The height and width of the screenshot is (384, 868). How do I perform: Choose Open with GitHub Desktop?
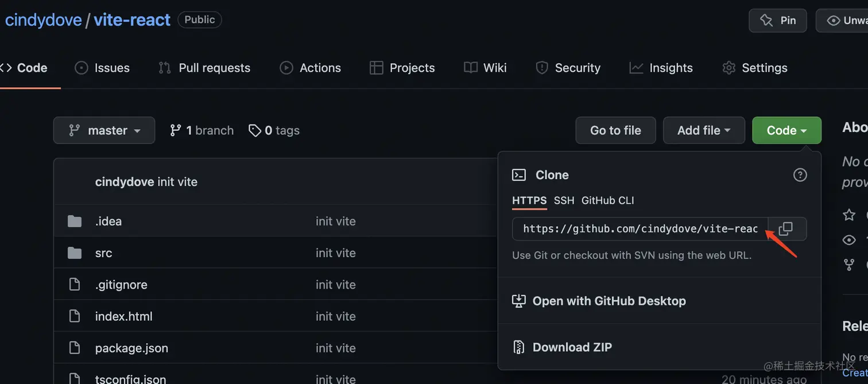tap(599, 301)
